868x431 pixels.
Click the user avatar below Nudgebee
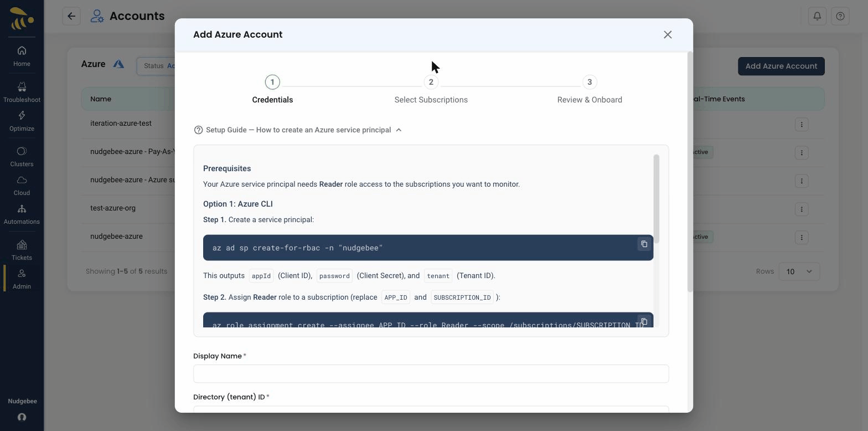(22, 417)
